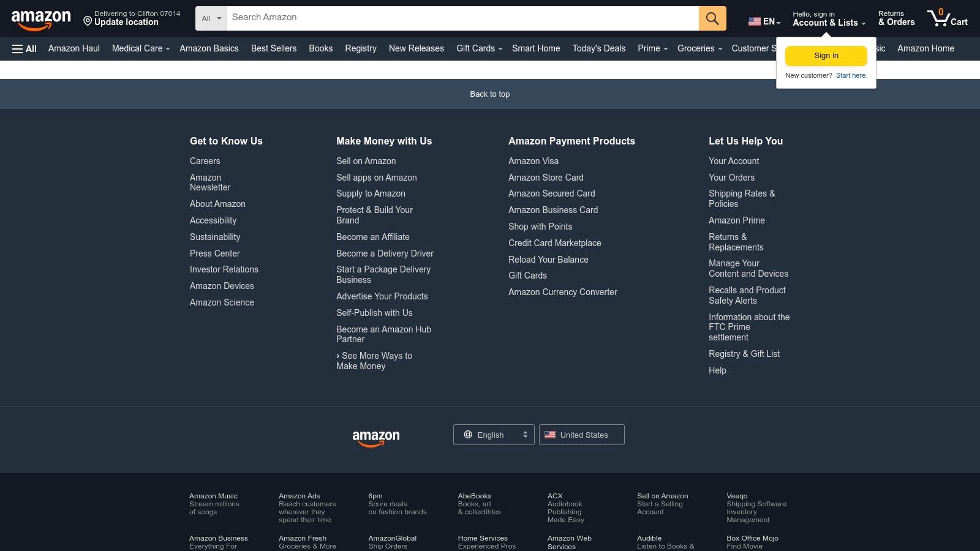980x551 pixels.
Task: Click the location pin to update delivery address
Action: click(x=88, y=20)
